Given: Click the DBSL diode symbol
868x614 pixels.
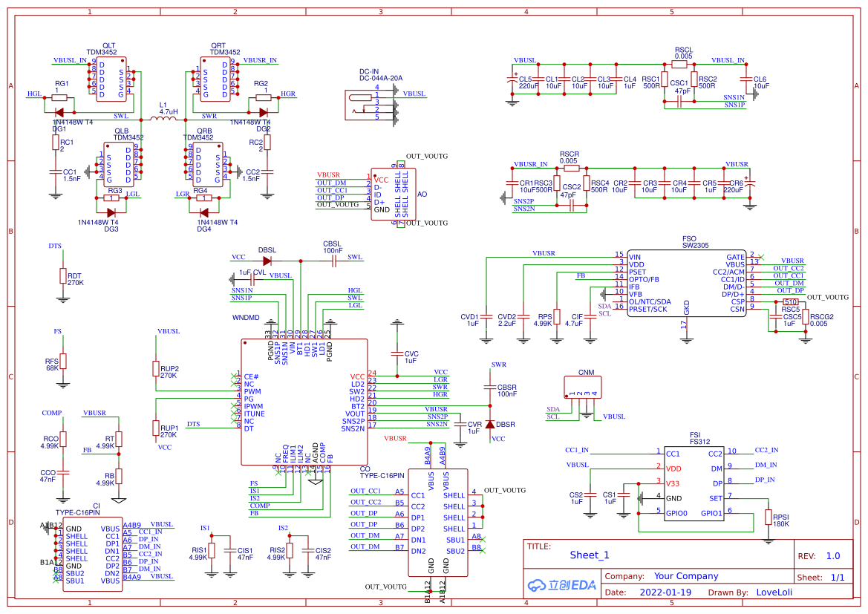Looking at the screenshot, I should [267, 261].
